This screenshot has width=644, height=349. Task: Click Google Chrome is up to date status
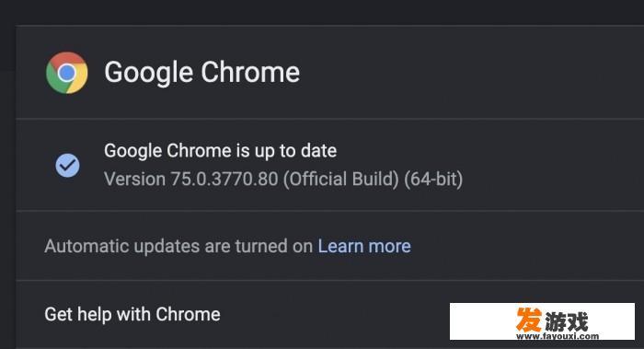tap(220, 151)
